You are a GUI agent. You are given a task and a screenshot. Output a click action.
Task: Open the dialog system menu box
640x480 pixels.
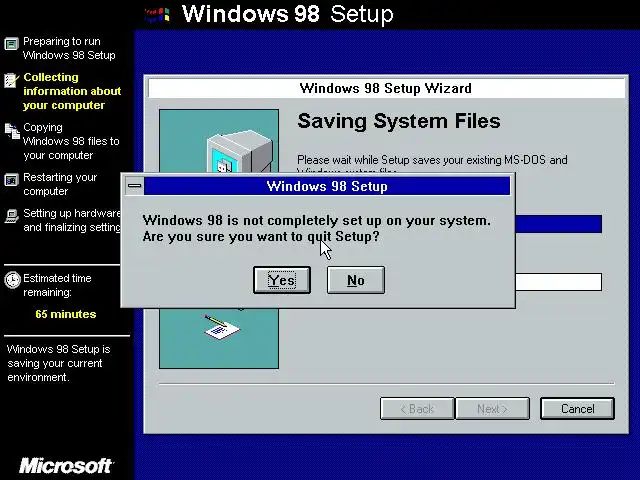(134, 186)
